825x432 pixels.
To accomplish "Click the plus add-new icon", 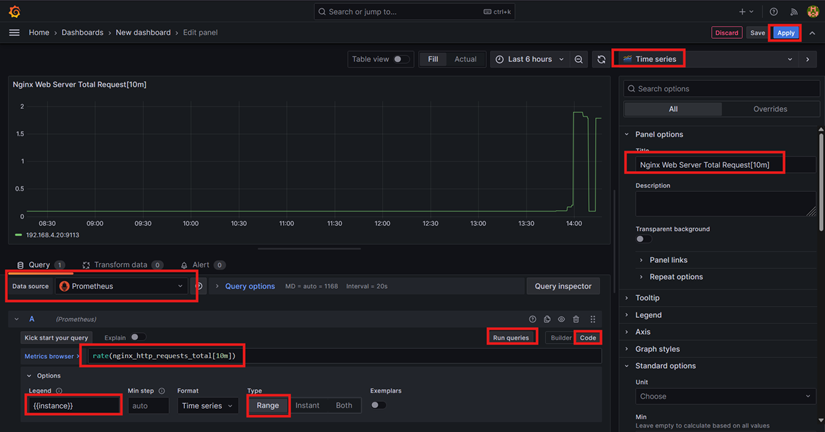I will click(x=742, y=12).
